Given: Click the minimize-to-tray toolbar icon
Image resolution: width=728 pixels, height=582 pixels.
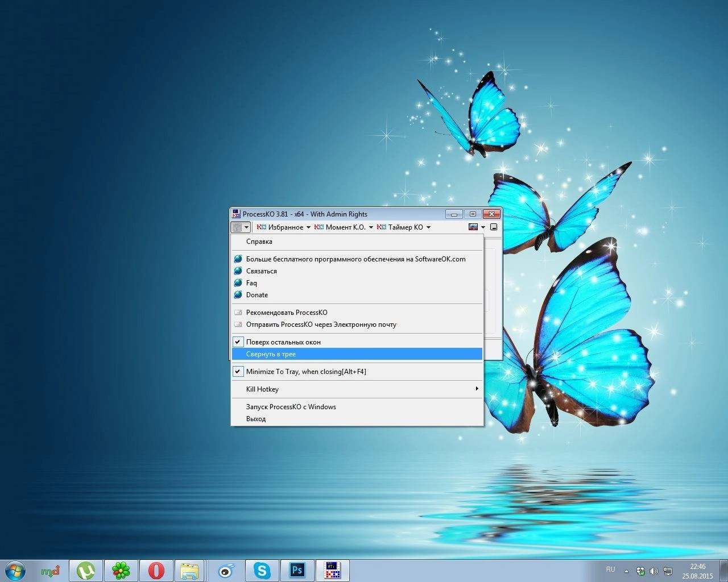Looking at the screenshot, I should click(494, 227).
